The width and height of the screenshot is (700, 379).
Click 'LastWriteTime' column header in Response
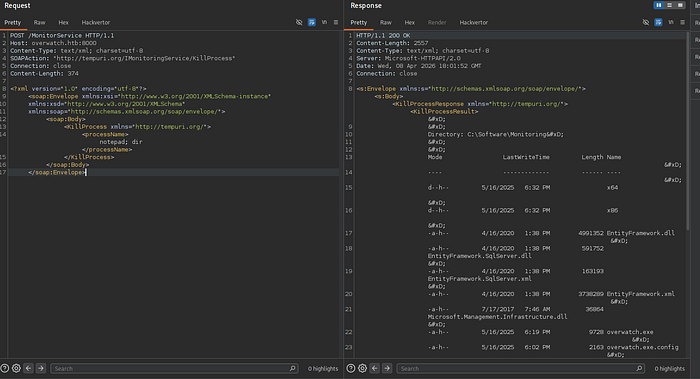[x=526, y=157]
